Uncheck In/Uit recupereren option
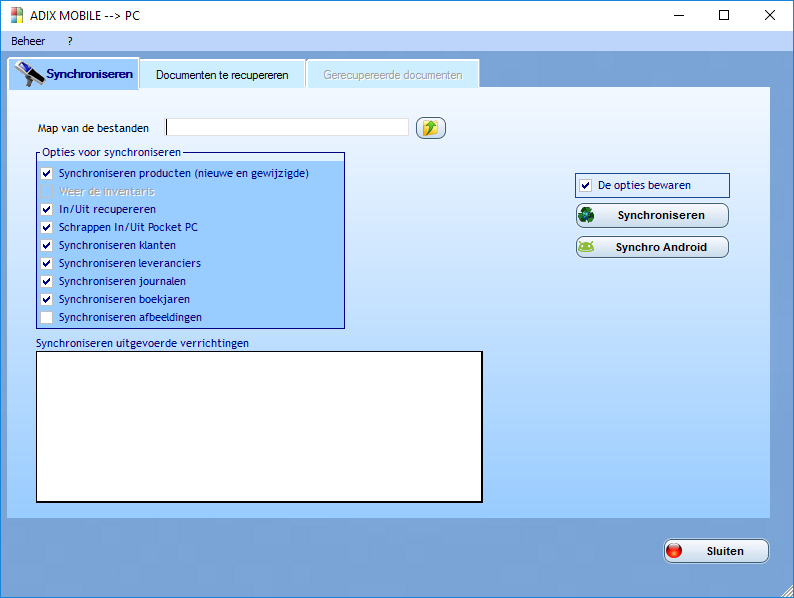 pos(47,210)
